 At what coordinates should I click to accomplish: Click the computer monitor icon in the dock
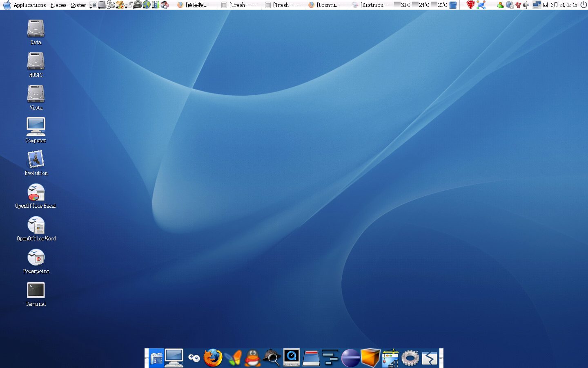click(x=174, y=358)
